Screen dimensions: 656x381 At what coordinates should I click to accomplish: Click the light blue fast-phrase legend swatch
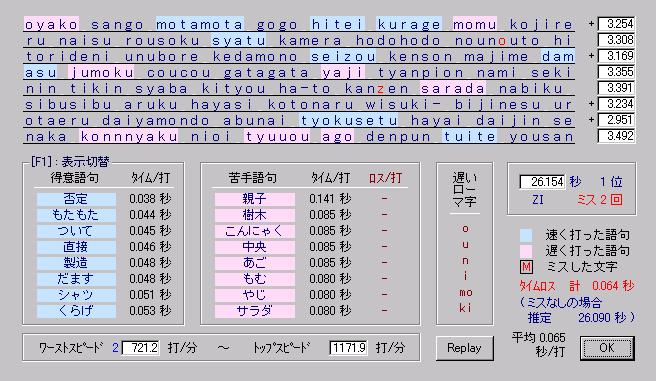526,235
